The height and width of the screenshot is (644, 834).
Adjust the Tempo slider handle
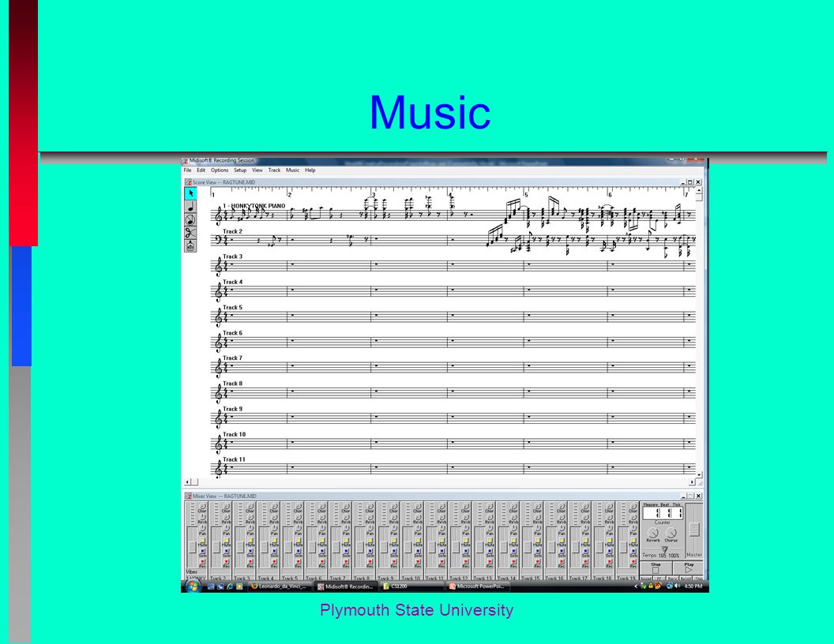(665, 549)
